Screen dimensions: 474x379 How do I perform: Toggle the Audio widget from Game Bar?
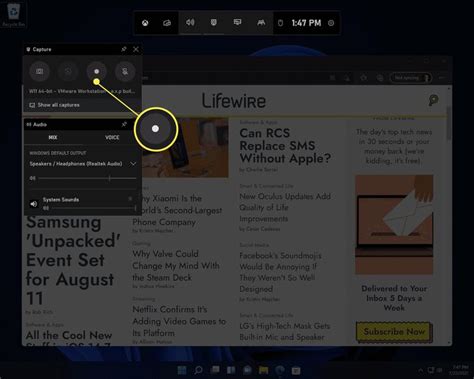[x=190, y=23]
